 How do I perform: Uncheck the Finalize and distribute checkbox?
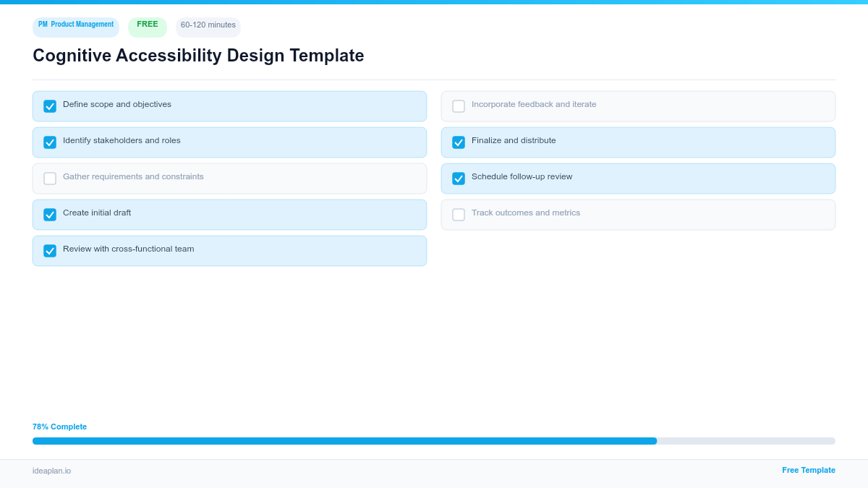coord(459,142)
